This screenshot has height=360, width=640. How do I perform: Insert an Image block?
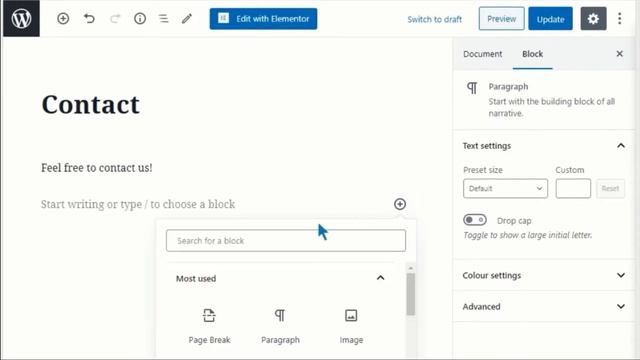point(351,326)
